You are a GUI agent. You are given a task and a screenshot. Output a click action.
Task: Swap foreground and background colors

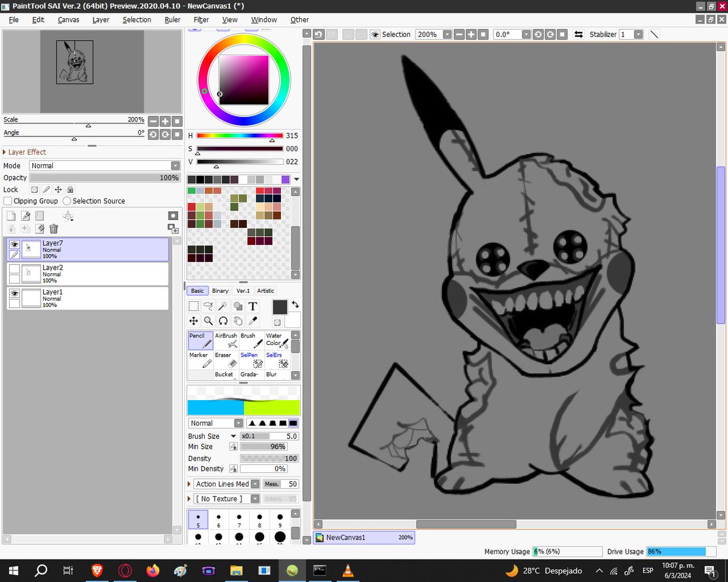tap(295, 304)
